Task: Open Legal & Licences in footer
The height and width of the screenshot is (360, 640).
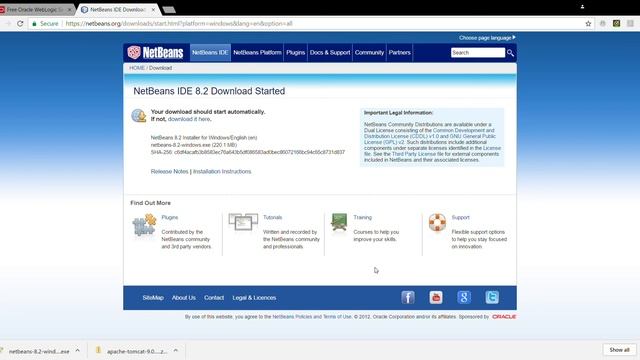Action: click(254, 298)
